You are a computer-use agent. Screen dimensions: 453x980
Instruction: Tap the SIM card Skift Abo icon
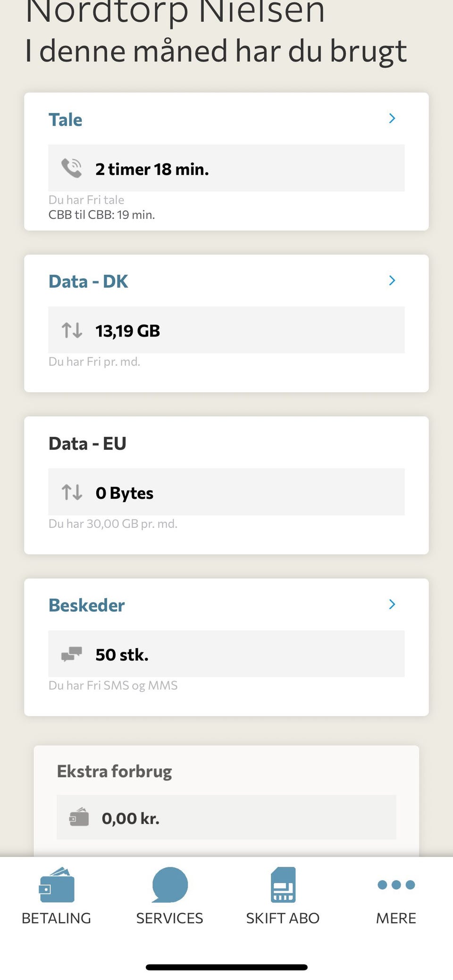pyautogui.click(x=283, y=884)
